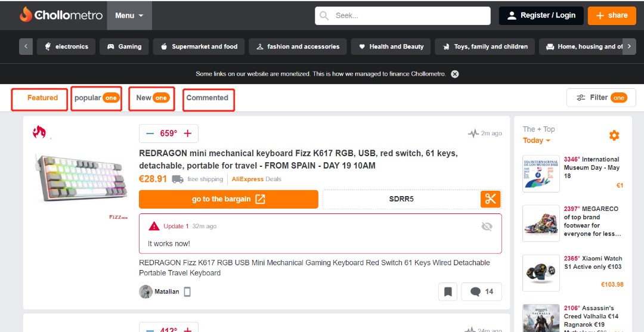The height and width of the screenshot is (332, 644).
Task: Open the Menu dropdown
Action: (129, 15)
